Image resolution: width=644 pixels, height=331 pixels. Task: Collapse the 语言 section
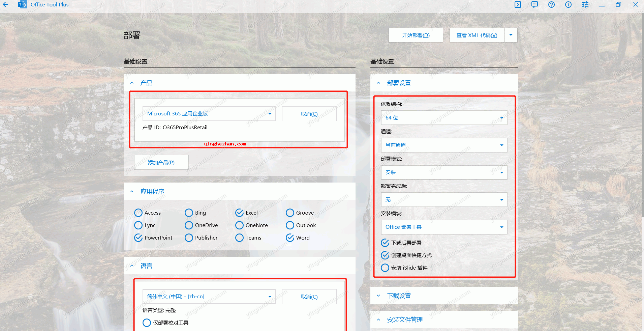[132, 266]
